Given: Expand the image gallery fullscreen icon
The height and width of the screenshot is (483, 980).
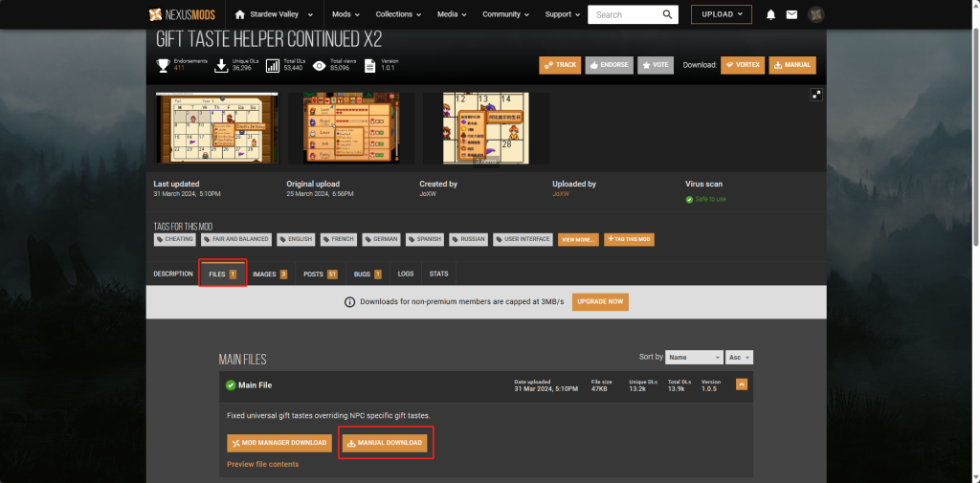Looking at the screenshot, I should pos(816,94).
